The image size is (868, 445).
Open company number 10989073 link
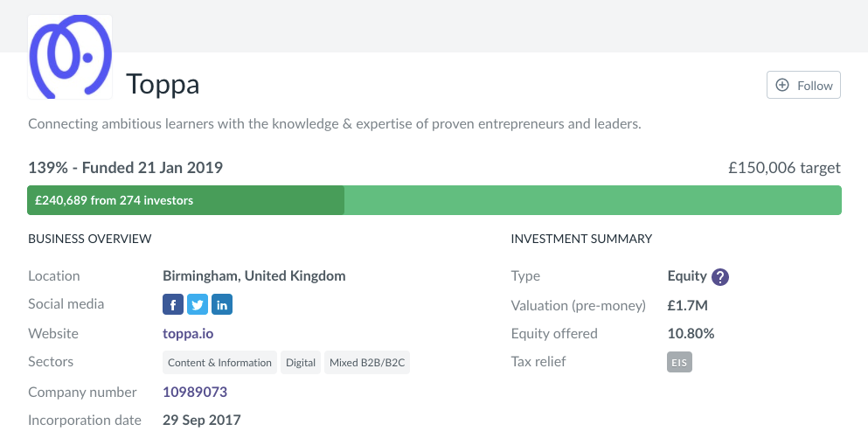(195, 392)
